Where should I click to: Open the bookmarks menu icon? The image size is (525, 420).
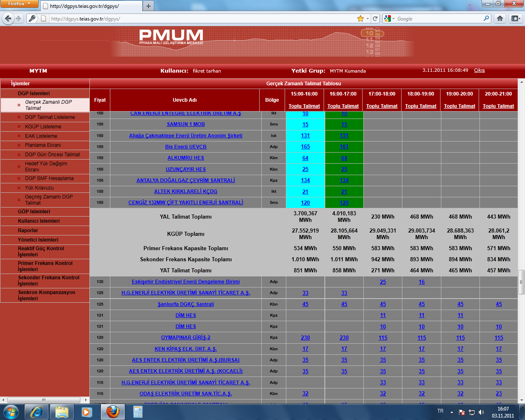tap(516, 18)
